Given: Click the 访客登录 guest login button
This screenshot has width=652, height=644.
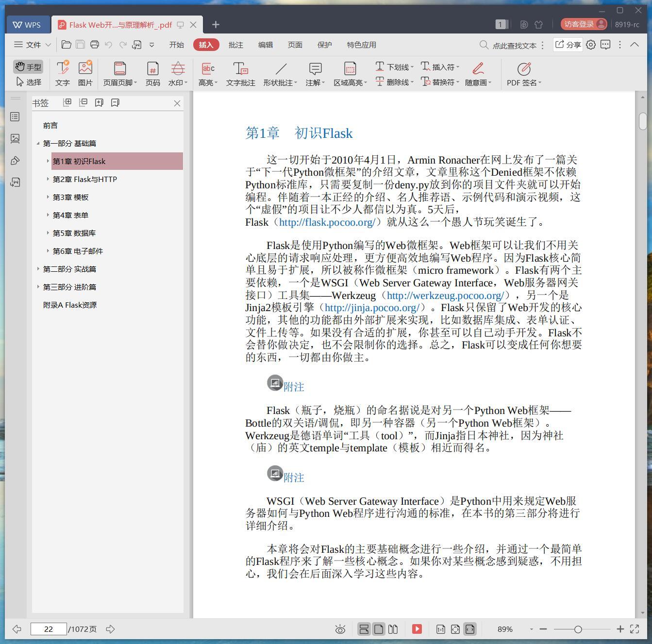Looking at the screenshot, I should click(x=584, y=24).
